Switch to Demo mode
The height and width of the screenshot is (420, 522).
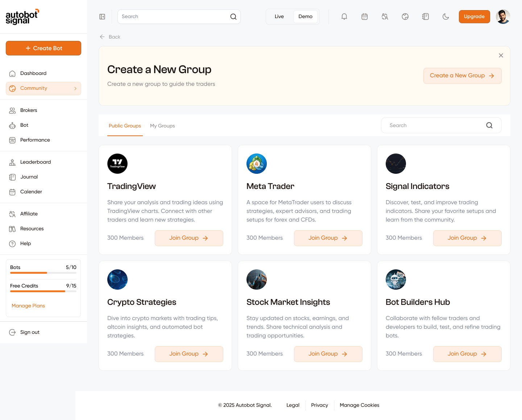[306, 17]
